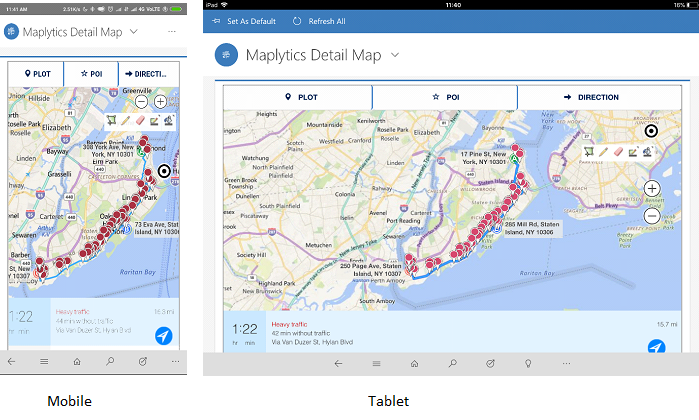Click '17 Pine St, New York' label on tablet map
699x420 pixels.
[484, 157]
